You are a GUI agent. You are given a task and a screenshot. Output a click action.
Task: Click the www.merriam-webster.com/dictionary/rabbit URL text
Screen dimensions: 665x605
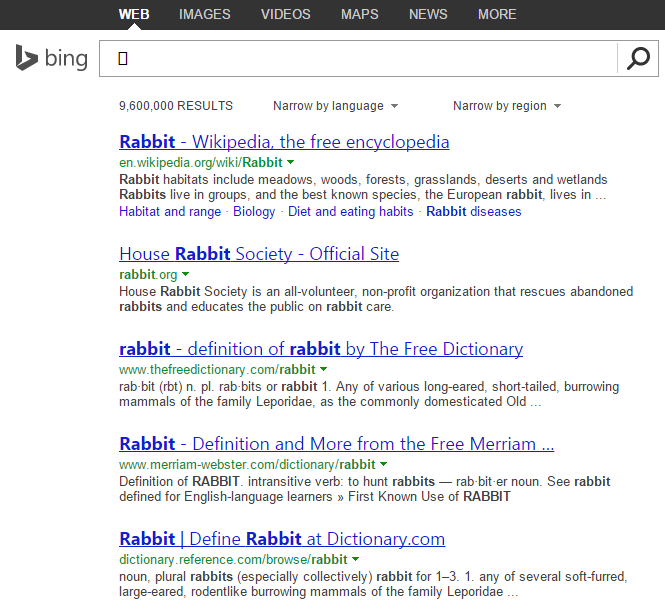coord(247,464)
